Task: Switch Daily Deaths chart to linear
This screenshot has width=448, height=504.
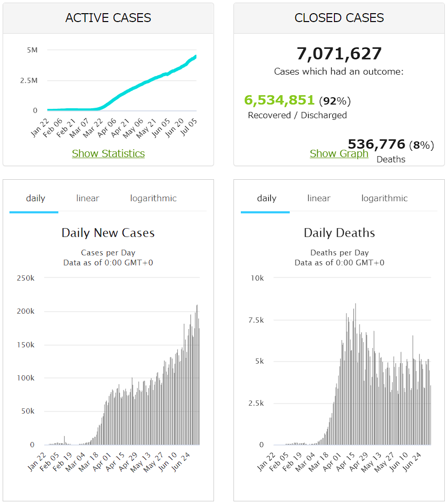Action: (x=319, y=198)
